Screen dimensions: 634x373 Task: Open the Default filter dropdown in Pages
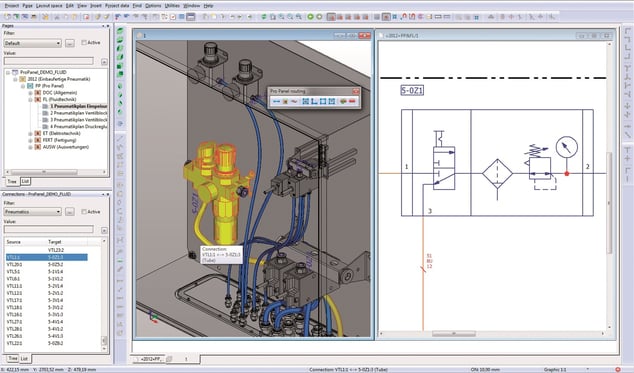[33, 43]
